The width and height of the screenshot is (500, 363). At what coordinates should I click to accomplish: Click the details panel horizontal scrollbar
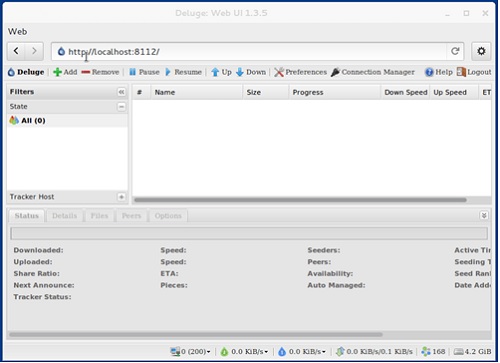coord(196,334)
